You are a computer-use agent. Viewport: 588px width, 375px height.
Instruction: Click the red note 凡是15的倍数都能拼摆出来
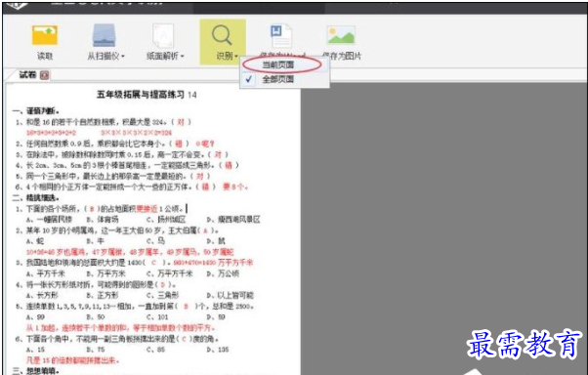click(x=72, y=360)
